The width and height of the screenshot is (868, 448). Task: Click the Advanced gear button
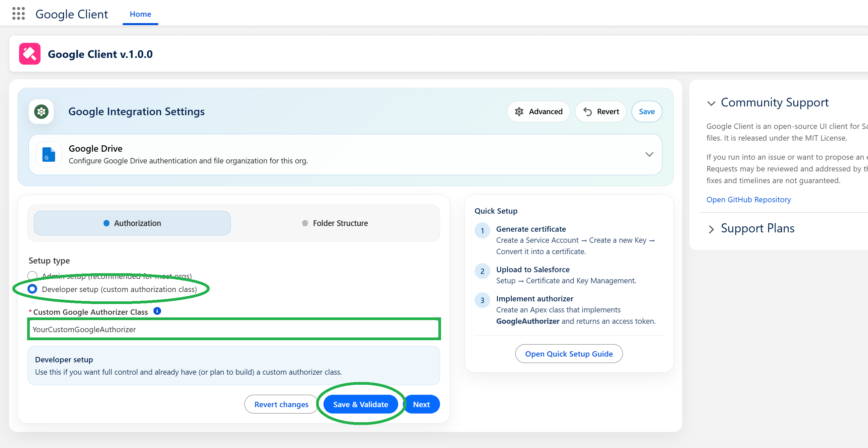[538, 111]
